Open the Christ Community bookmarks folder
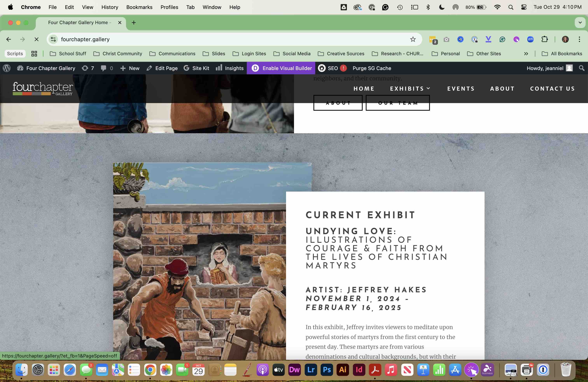Viewport: 588px width, 382px height. point(118,54)
